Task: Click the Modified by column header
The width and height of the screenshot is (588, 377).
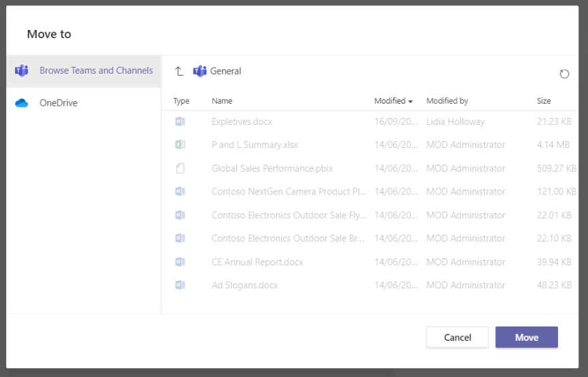Action: pos(447,101)
